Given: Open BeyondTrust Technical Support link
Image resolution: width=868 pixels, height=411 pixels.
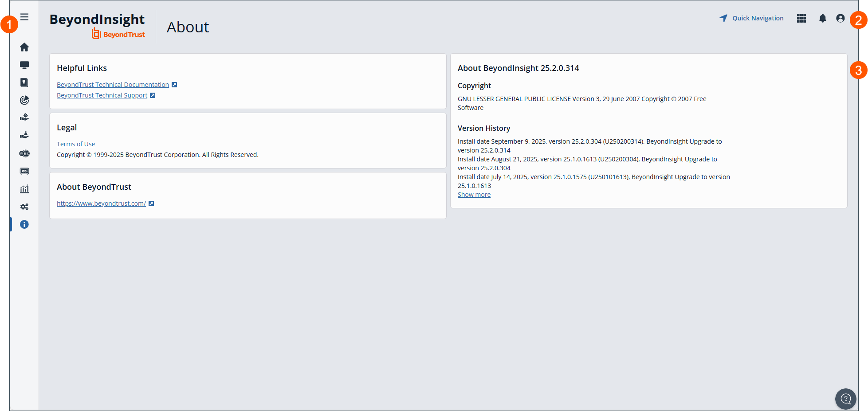Looking at the screenshot, I should pyautogui.click(x=102, y=95).
